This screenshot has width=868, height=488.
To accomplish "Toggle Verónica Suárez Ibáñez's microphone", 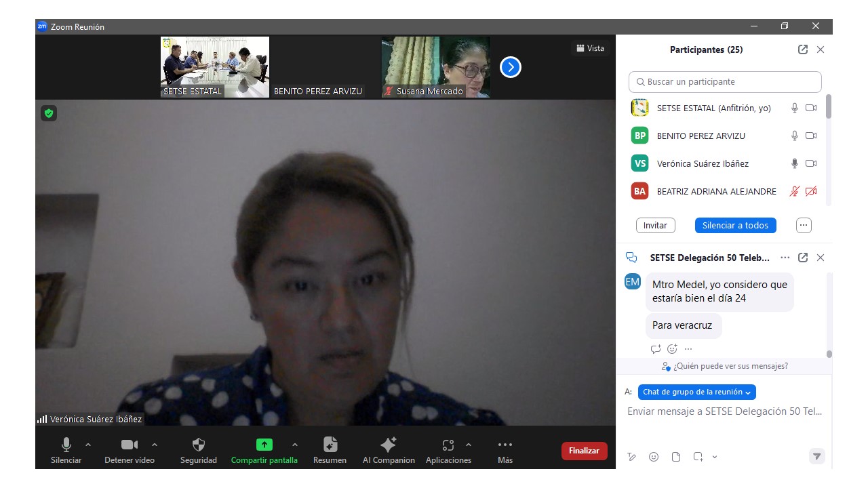I will 794,163.
